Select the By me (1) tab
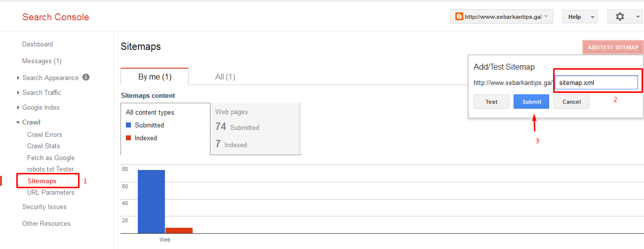Screen dimensions: 644x249 click(155, 77)
